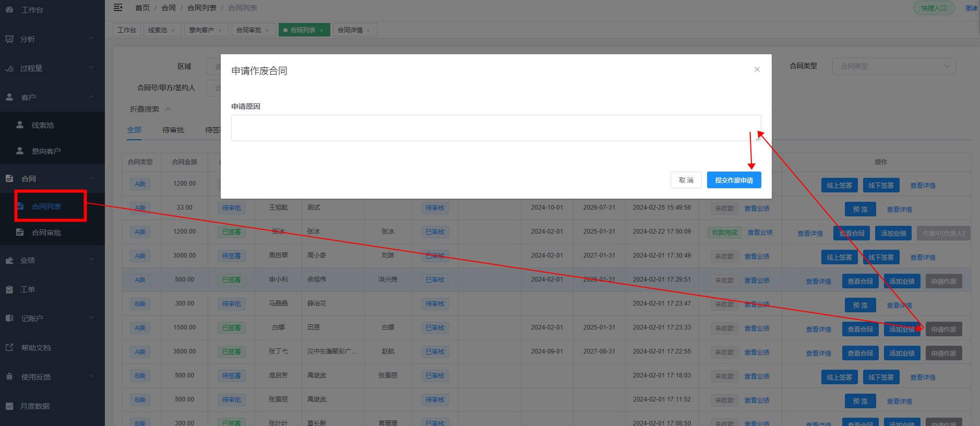Click the 操作 column header
Image resolution: width=980 pixels, height=426 pixels.
(881, 162)
